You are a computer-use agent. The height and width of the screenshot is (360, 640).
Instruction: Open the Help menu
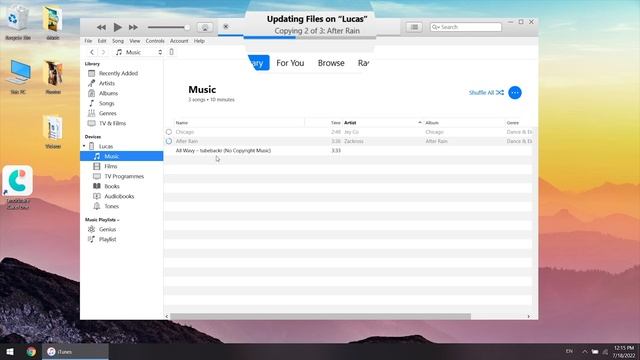[199, 41]
